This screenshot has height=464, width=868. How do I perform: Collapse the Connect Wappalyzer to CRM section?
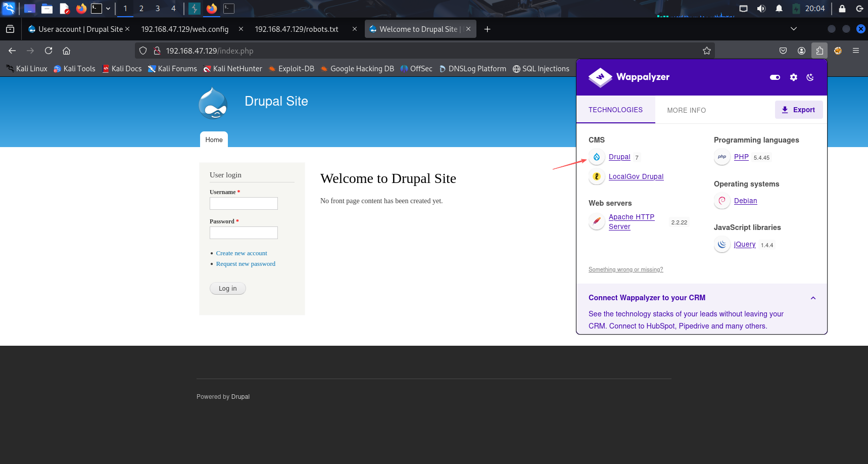[813, 298]
